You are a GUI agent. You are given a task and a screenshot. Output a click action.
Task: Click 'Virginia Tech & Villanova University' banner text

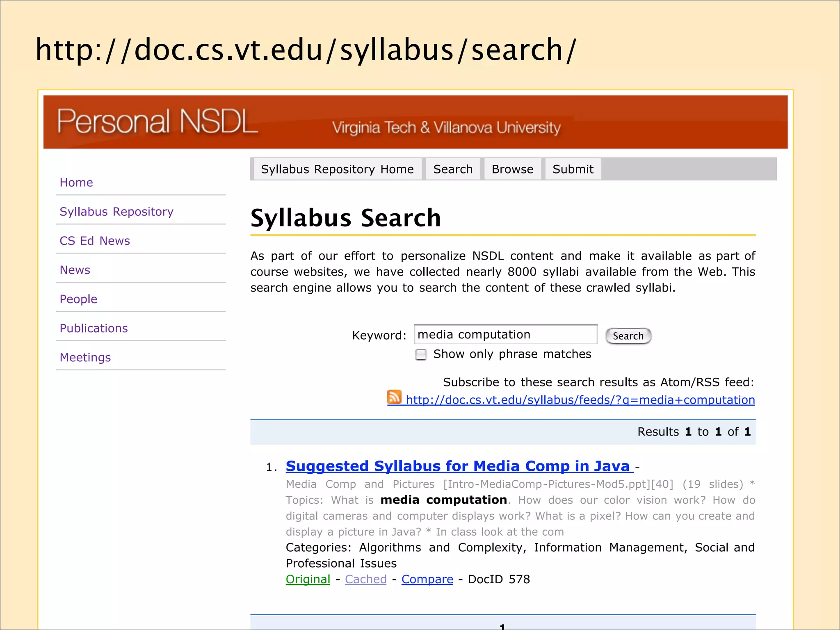point(446,128)
